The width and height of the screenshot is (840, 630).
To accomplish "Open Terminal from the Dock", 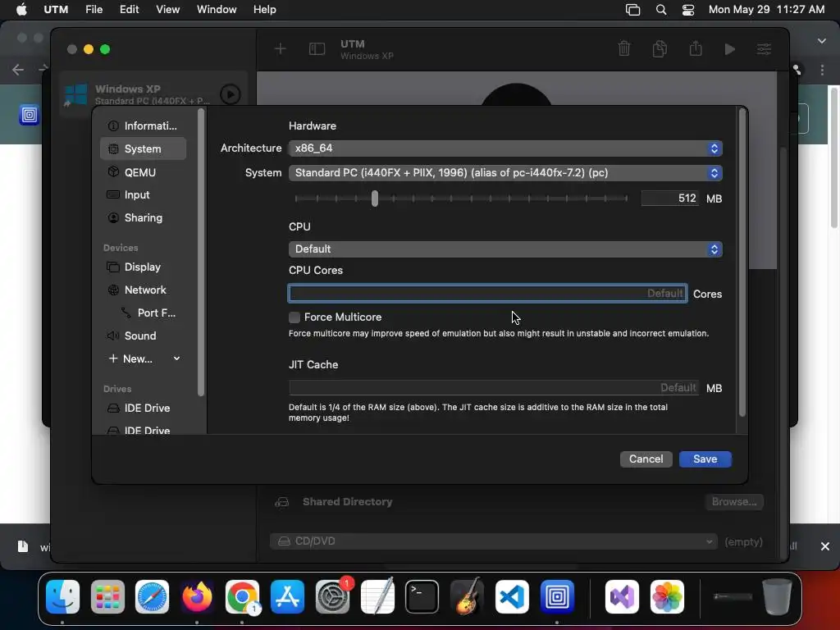I will [x=422, y=596].
